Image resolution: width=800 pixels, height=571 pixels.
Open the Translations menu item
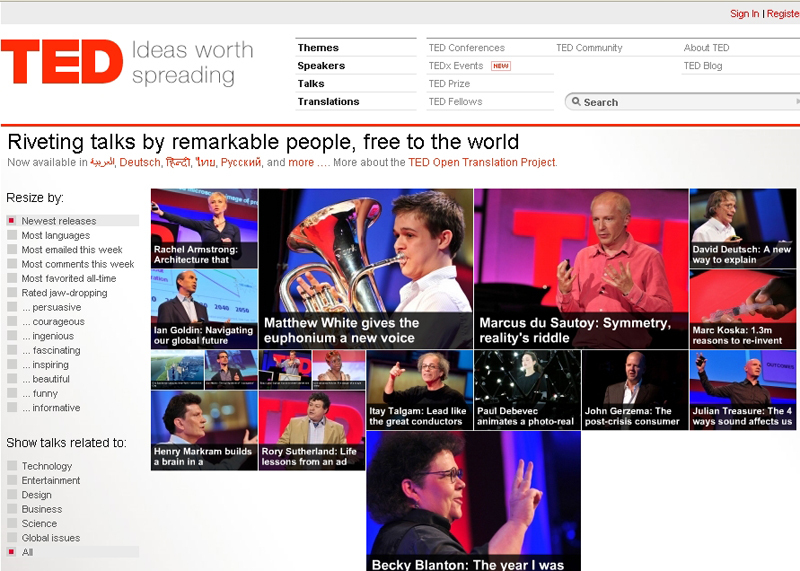pos(328,101)
